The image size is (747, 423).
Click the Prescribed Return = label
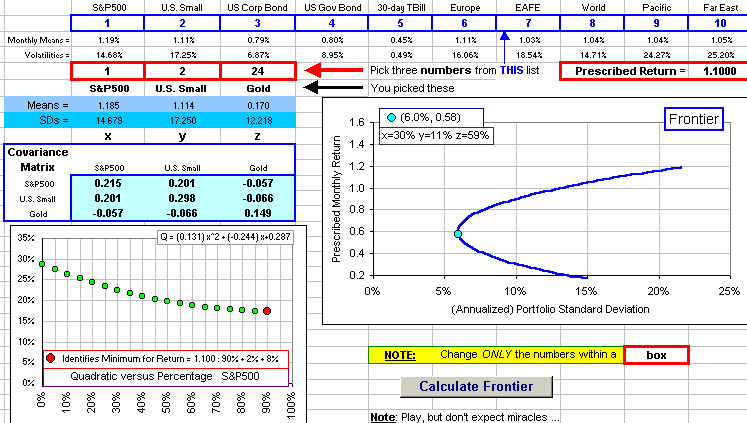[x=630, y=71]
